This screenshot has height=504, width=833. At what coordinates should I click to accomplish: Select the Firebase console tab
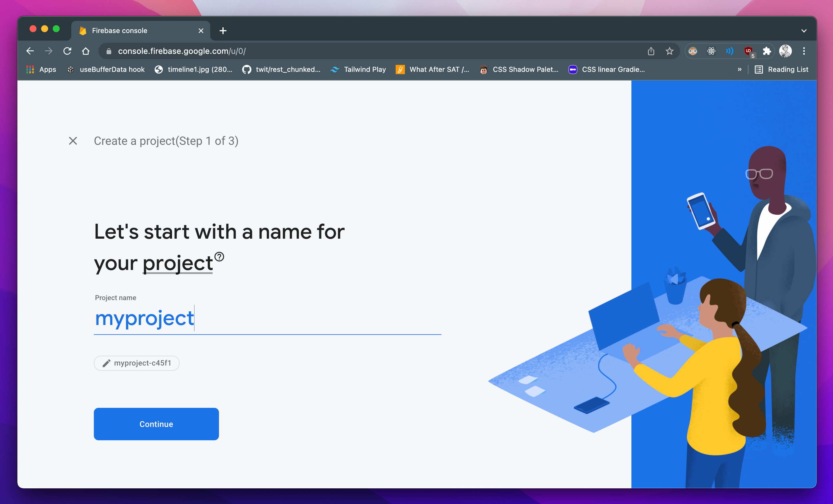point(135,31)
